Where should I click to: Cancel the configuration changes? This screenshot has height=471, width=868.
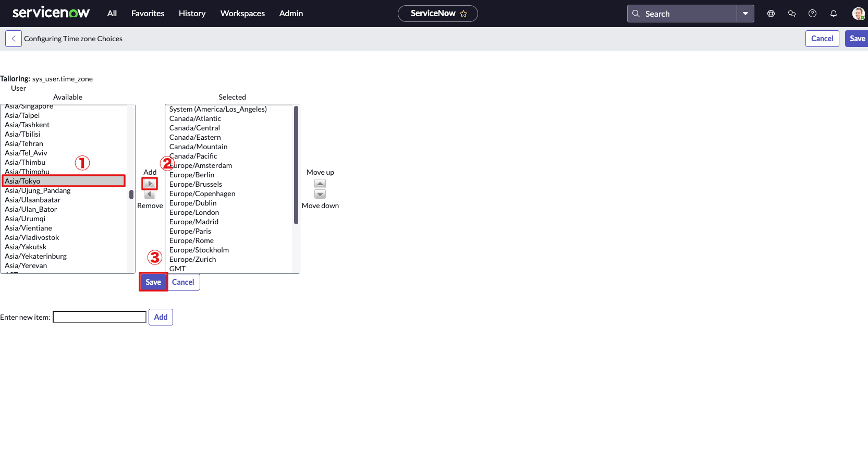pos(183,282)
